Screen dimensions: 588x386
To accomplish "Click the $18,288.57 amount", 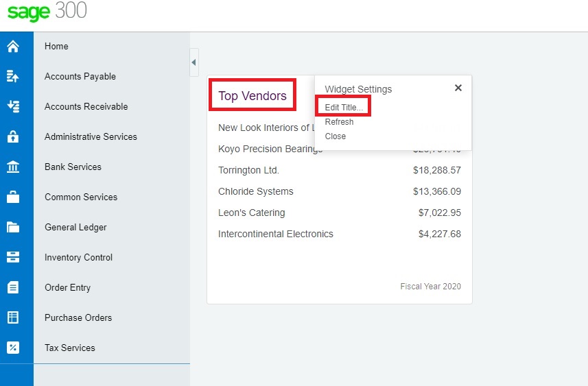I will point(437,170).
